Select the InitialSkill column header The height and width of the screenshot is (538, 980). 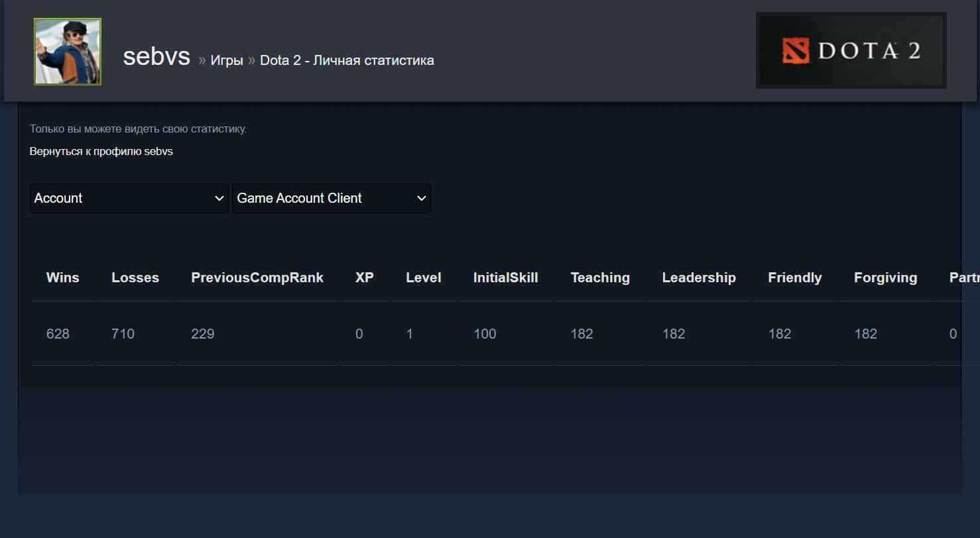[506, 278]
